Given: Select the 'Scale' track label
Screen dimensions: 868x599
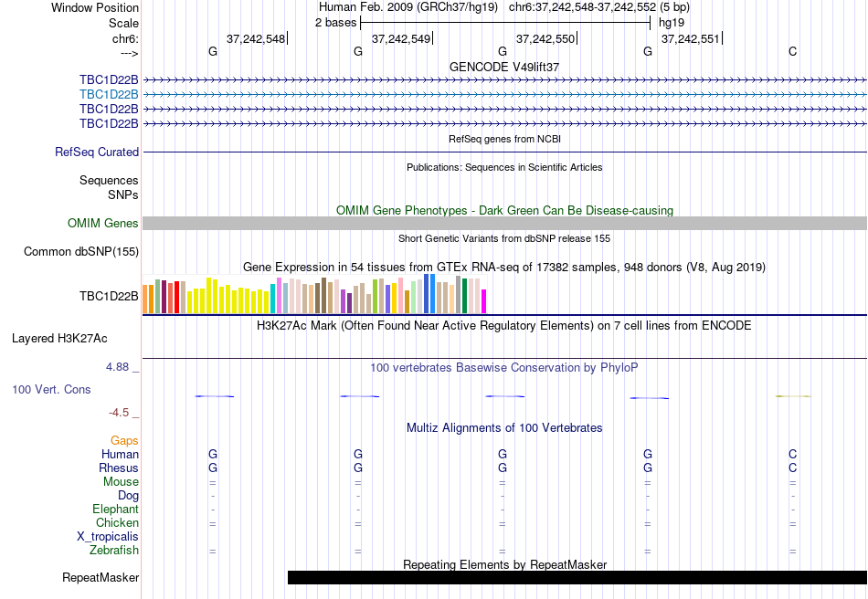Looking at the screenshot, I should (123, 23).
